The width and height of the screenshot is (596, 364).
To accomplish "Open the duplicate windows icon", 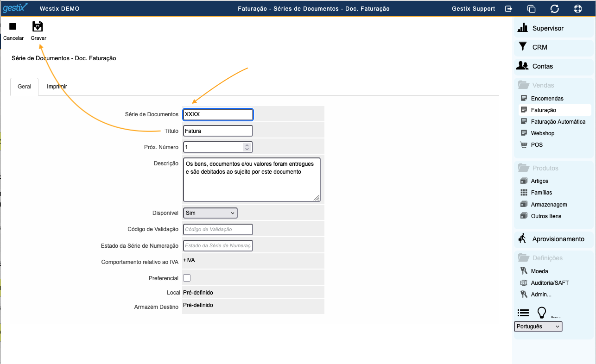I will (x=531, y=9).
